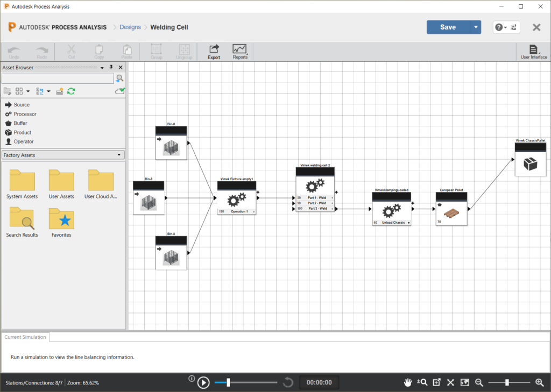Click the folder-up icon in Asset Browser
The image size is (551, 392).
[7, 91]
